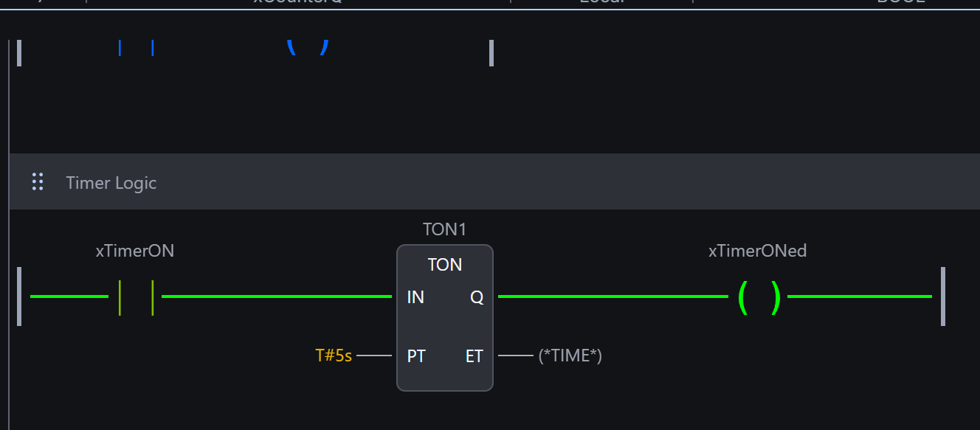Screen dimensions: 980x430
Task: Click the Timer Logic drag handle dots
Action: click(x=38, y=181)
